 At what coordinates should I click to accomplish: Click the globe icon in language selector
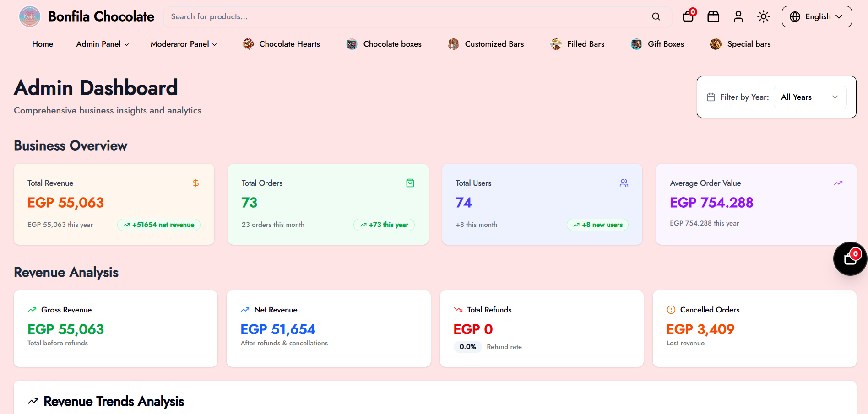[795, 16]
